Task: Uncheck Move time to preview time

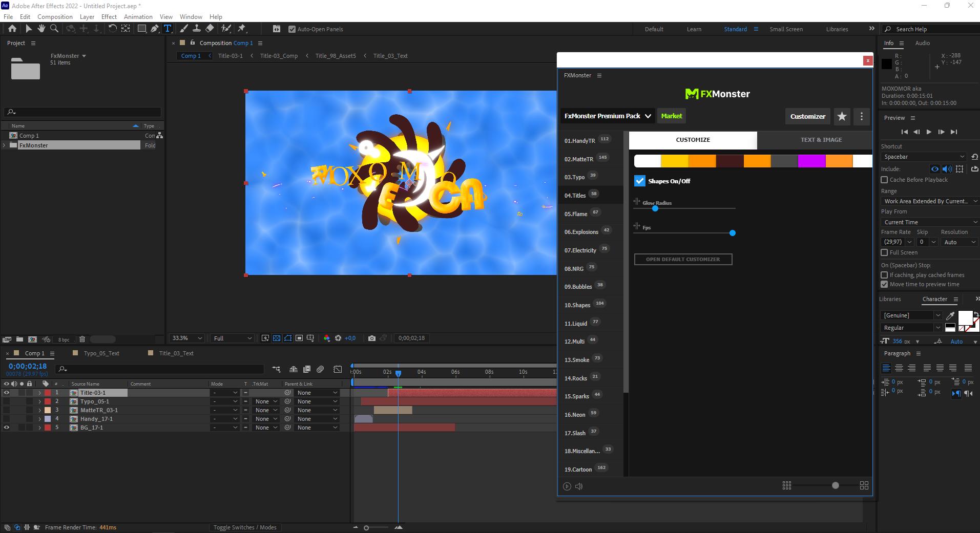Action: click(x=884, y=284)
